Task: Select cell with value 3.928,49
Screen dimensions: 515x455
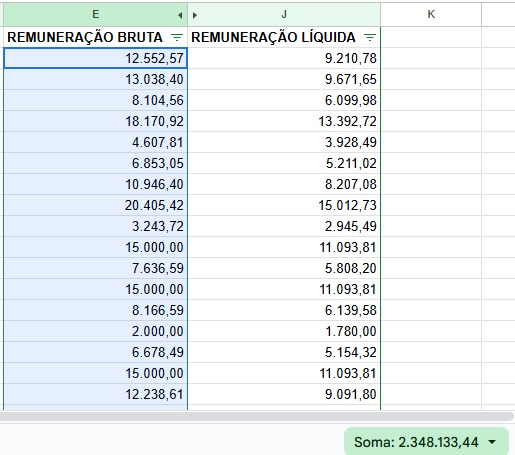Action: click(284, 142)
